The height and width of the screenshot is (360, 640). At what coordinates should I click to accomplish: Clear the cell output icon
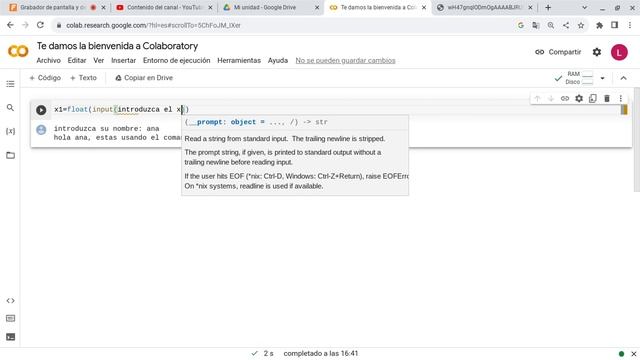tap(41, 130)
